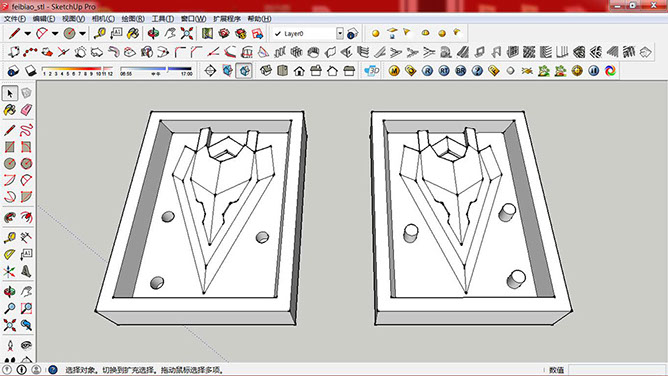Open the 扩展程序 Extensions menu
Screen dimensions: 668x376
tap(227, 19)
